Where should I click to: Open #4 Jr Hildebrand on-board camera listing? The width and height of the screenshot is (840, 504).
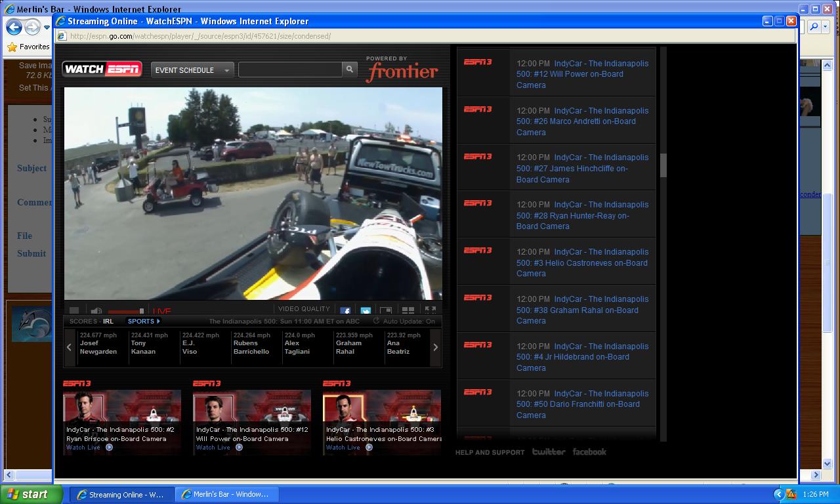click(582, 357)
